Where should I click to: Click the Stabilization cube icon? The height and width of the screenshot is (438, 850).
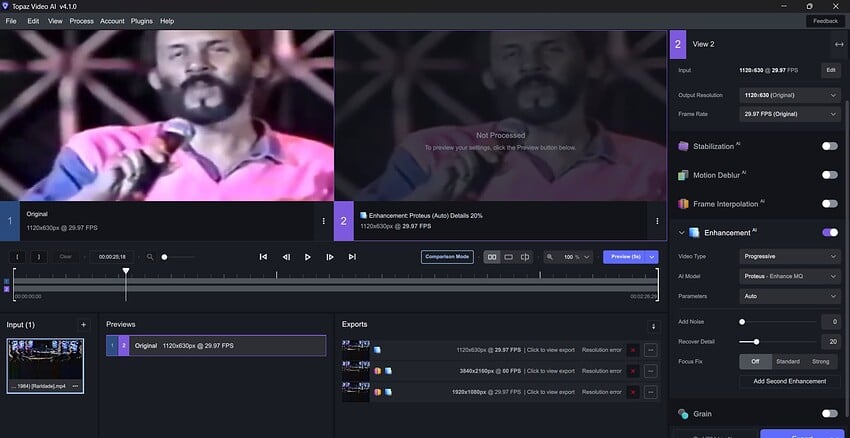(683, 146)
